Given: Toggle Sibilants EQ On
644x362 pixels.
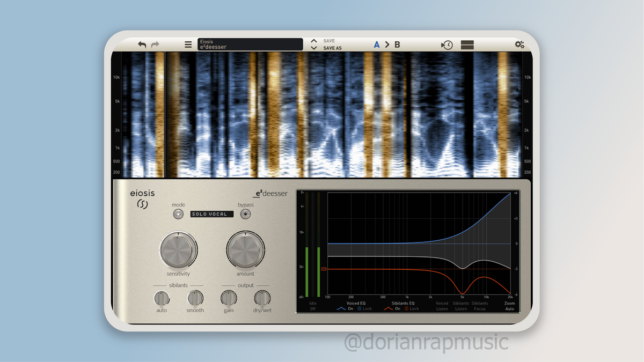Looking at the screenshot, I should click(x=398, y=309).
